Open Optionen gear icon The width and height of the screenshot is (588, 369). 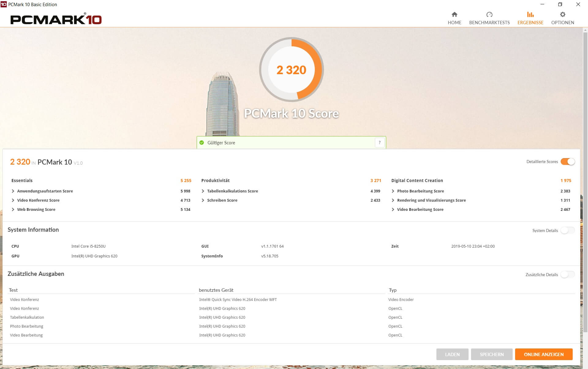(x=562, y=14)
